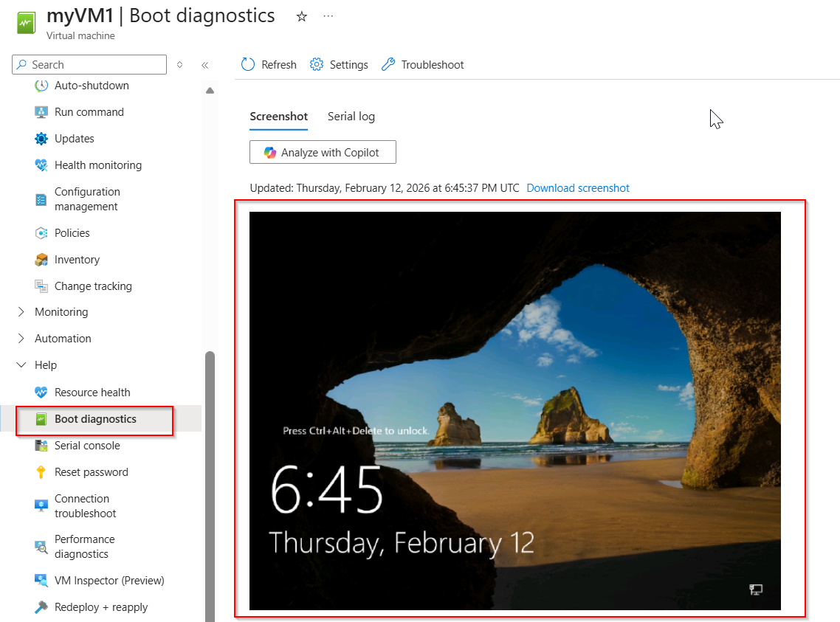Viewport: 840px width, 622px height.
Task: Toggle expand/collapse all menu groups
Action: 180,65
